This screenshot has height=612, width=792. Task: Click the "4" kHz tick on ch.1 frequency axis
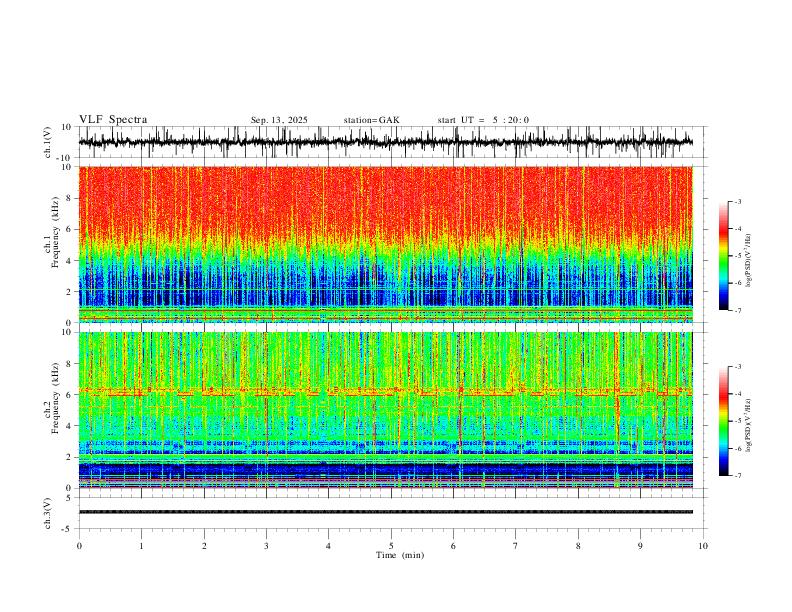[69, 261]
